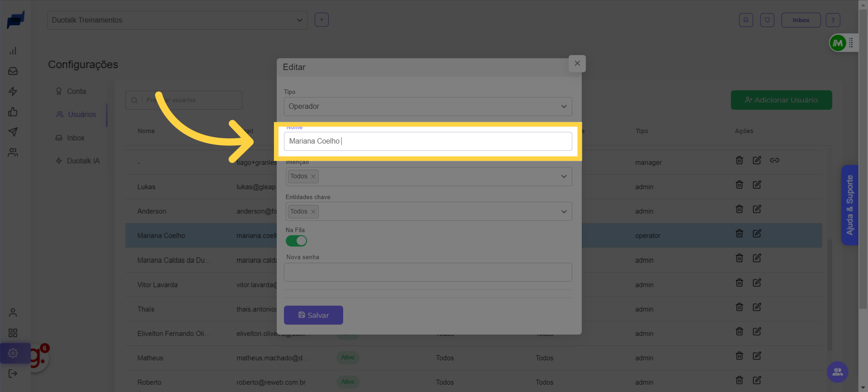The height and width of the screenshot is (392, 868).
Task: Click the Salvar button
Action: point(313,315)
